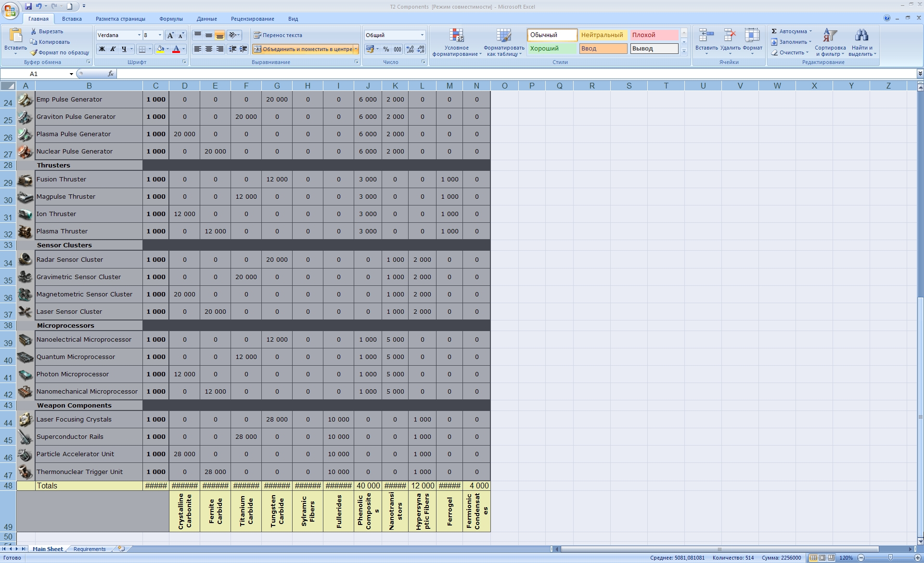Click the bold (Ж) formatting icon
The width and height of the screenshot is (924, 563).
tap(102, 49)
